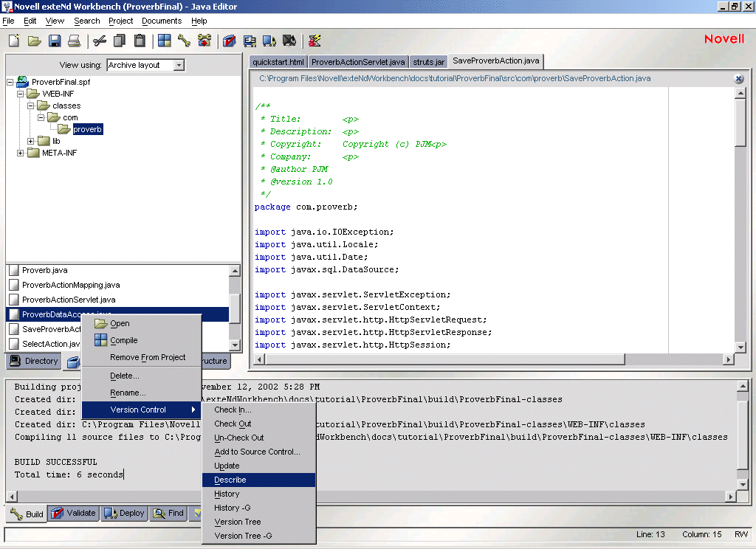The width and height of the screenshot is (756, 549).
Task: Collapse the ProverbFinal.spf tree node
Action: (x=10, y=82)
